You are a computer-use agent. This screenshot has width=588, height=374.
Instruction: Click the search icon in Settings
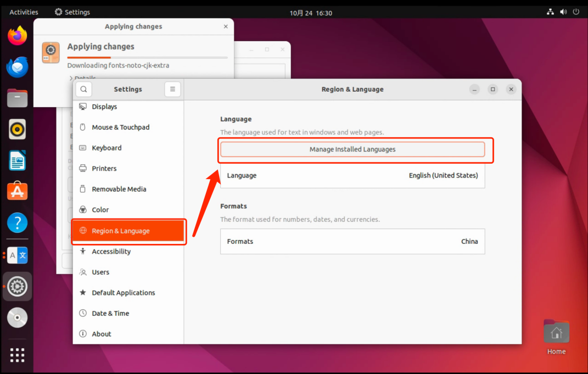tap(83, 90)
